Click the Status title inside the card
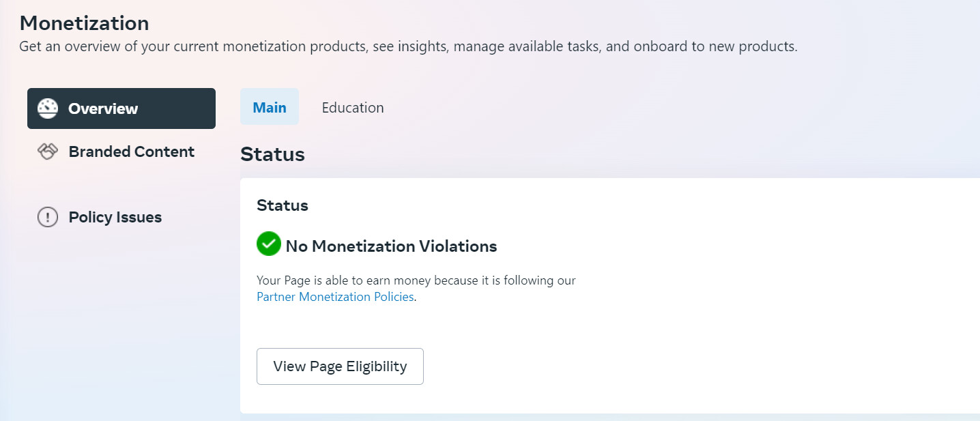This screenshot has height=421, width=980. pyautogui.click(x=283, y=205)
